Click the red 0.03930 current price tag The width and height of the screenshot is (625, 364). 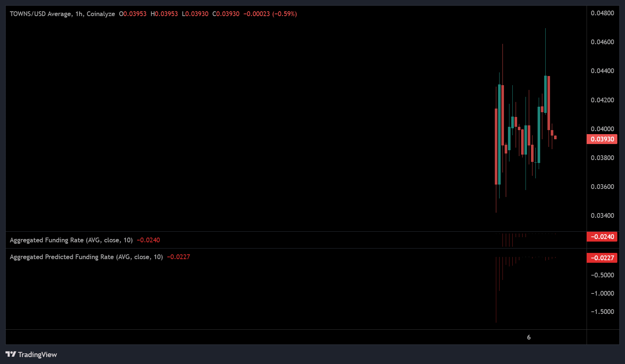(x=602, y=139)
